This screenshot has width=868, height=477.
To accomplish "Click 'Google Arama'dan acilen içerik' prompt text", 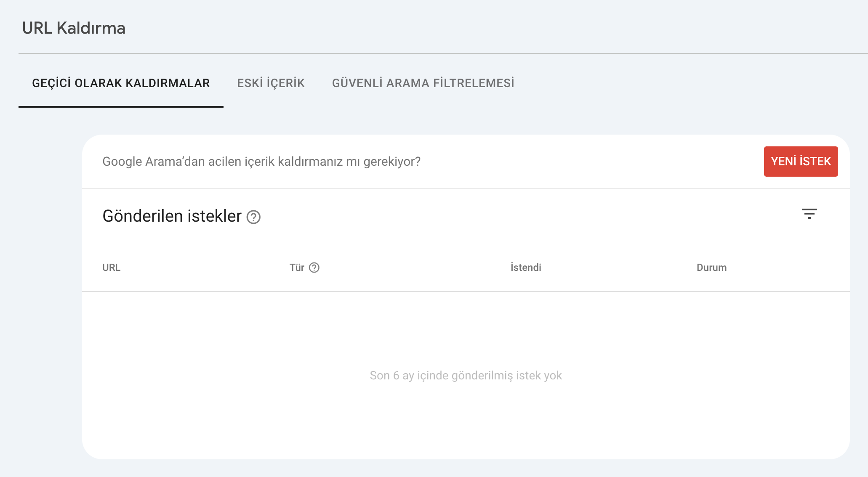I will (x=261, y=162).
